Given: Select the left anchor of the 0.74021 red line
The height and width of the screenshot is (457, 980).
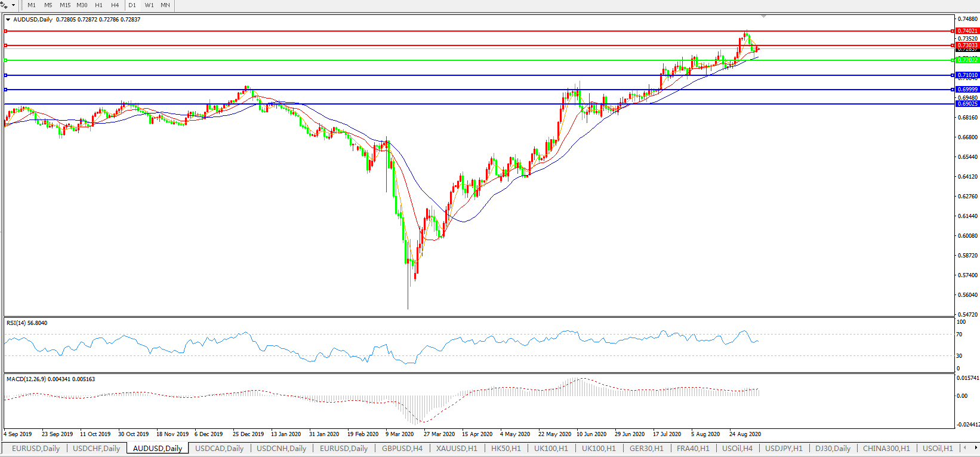Looking at the screenshot, I should tap(5, 30).
